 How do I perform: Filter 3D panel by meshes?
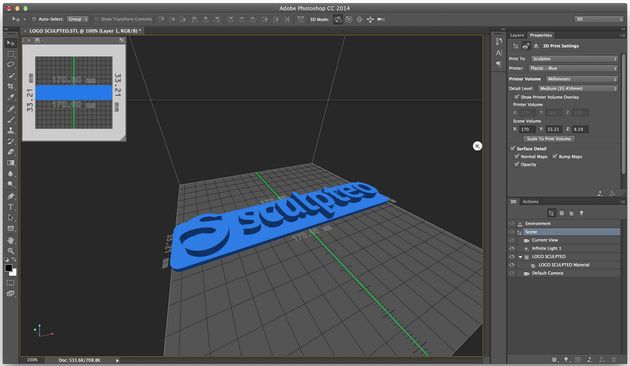562,213
